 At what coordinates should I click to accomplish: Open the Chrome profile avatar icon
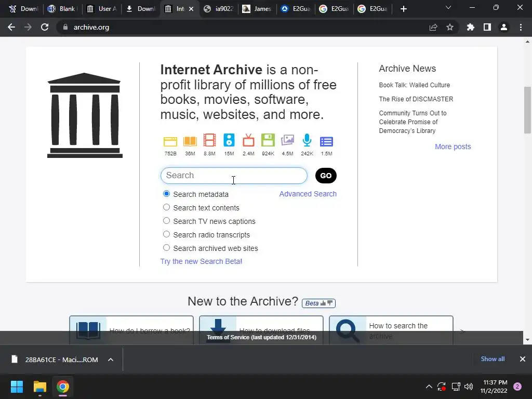[504, 27]
